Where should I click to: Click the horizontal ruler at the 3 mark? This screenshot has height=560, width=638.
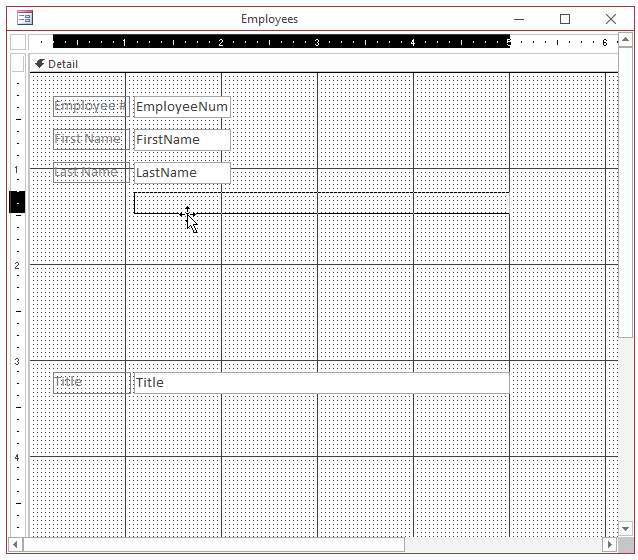317,42
